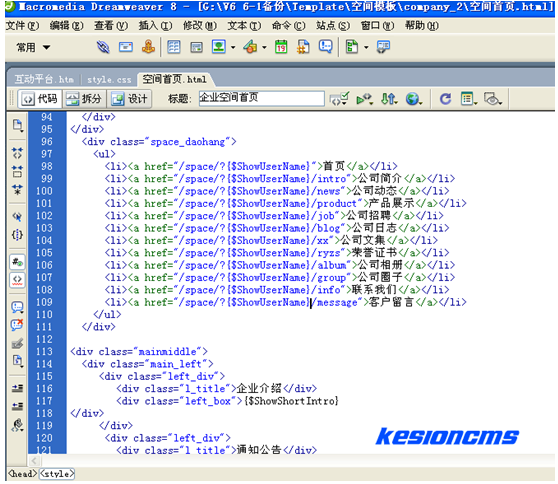Open the 命令(C) menu
This screenshot has width=558, height=484.
(x=289, y=26)
